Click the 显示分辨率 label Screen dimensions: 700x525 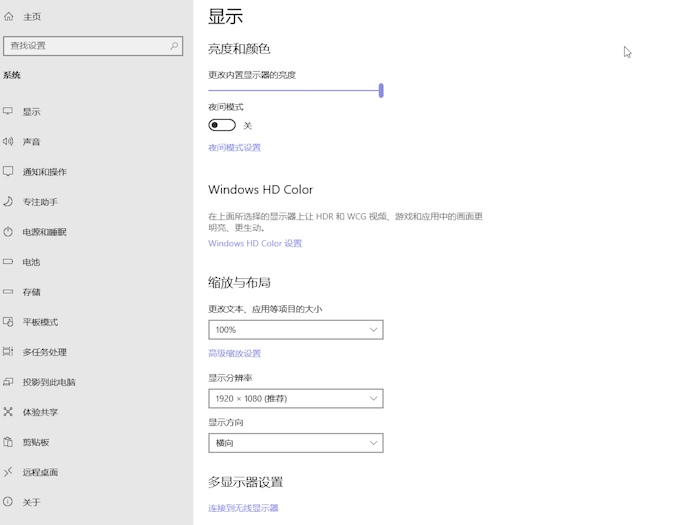(x=230, y=378)
